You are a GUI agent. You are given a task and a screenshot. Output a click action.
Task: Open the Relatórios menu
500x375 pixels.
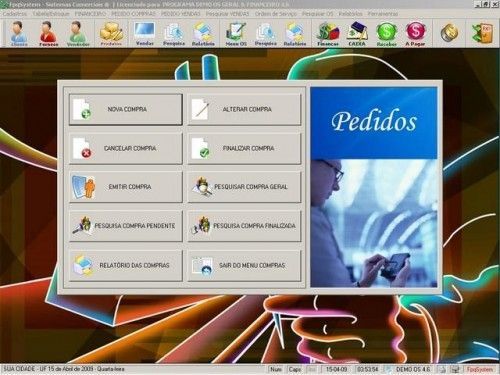tap(350, 14)
